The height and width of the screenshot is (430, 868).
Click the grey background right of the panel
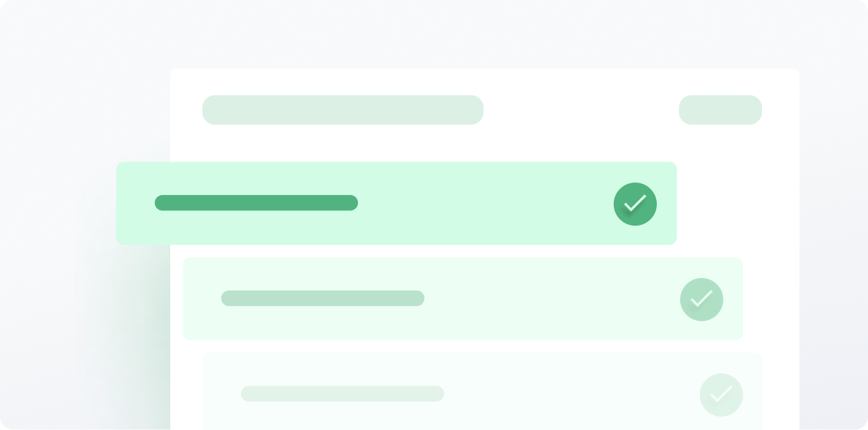pyautogui.click(x=833, y=221)
